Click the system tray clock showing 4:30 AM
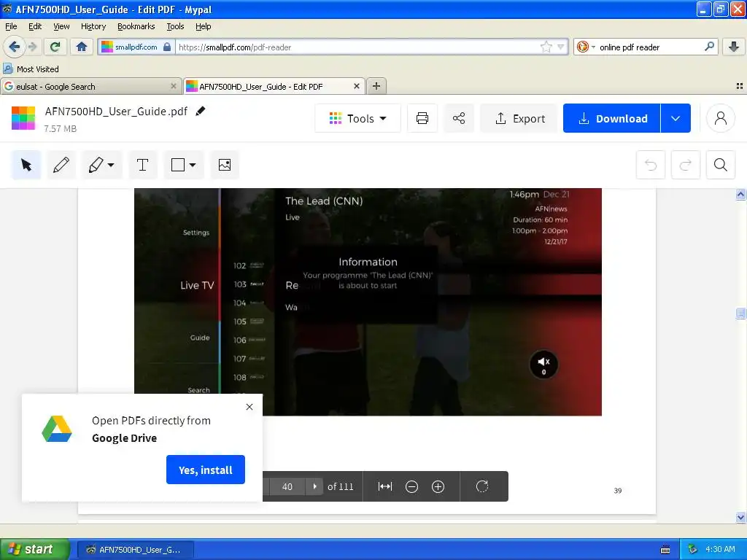The height and width of the screenshot is (560, 747). [x=720, y=549]
